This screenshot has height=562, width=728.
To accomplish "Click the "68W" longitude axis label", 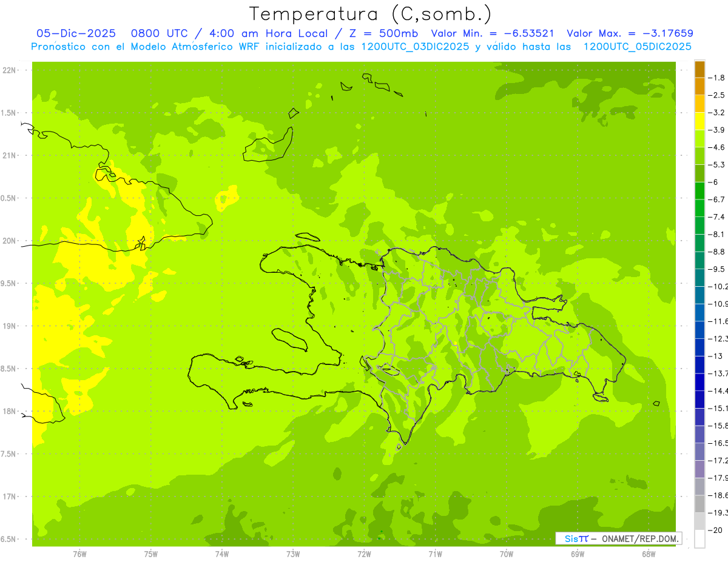I will coord(649,554).
